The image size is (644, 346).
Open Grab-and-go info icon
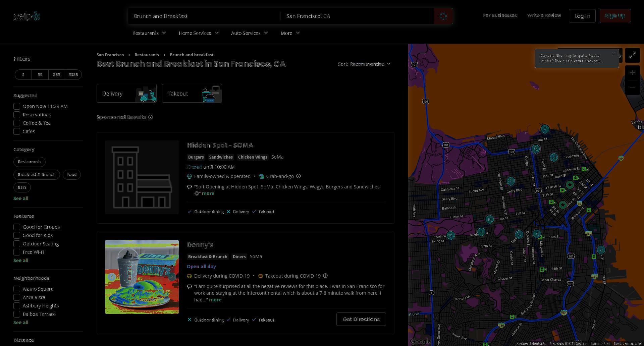[x=299, y=176]
